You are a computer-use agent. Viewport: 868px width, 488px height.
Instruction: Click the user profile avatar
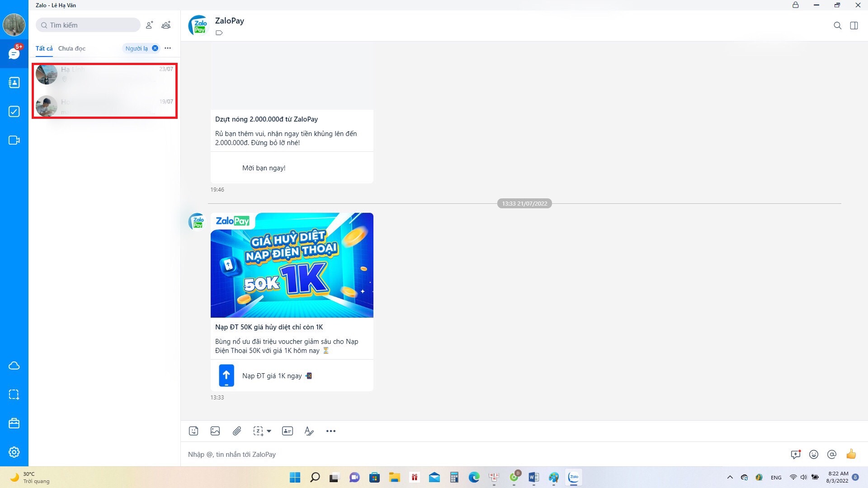[14, 25]
